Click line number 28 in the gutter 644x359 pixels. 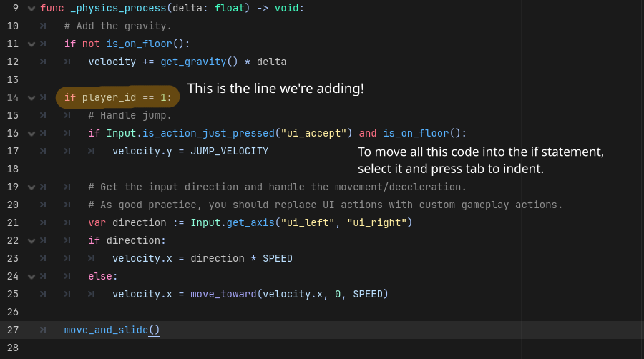tap(13, 348)
